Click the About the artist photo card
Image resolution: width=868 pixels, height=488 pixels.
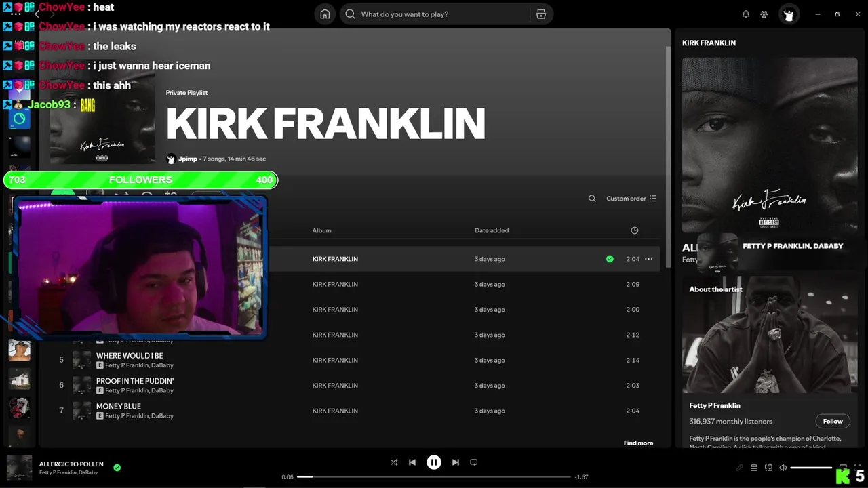[x=770, y=335]
